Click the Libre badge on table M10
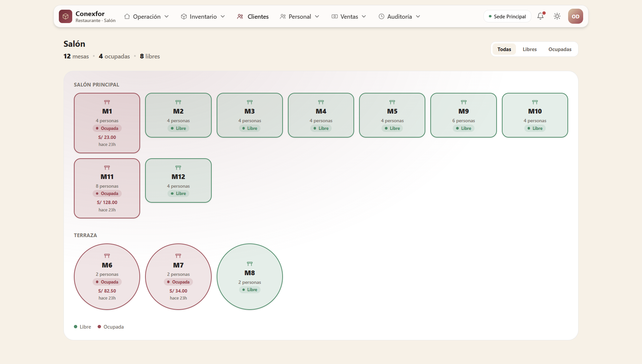 [535, 128]
